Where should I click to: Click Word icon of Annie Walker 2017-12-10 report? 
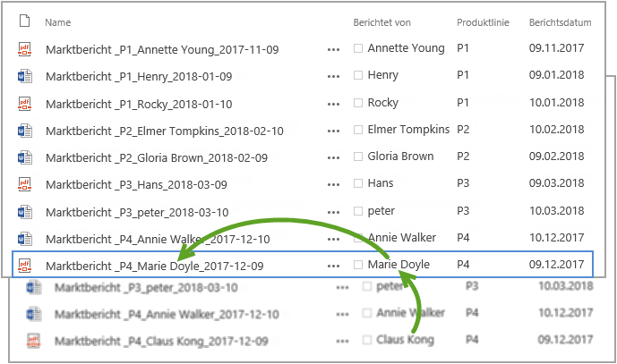[25, 239]
